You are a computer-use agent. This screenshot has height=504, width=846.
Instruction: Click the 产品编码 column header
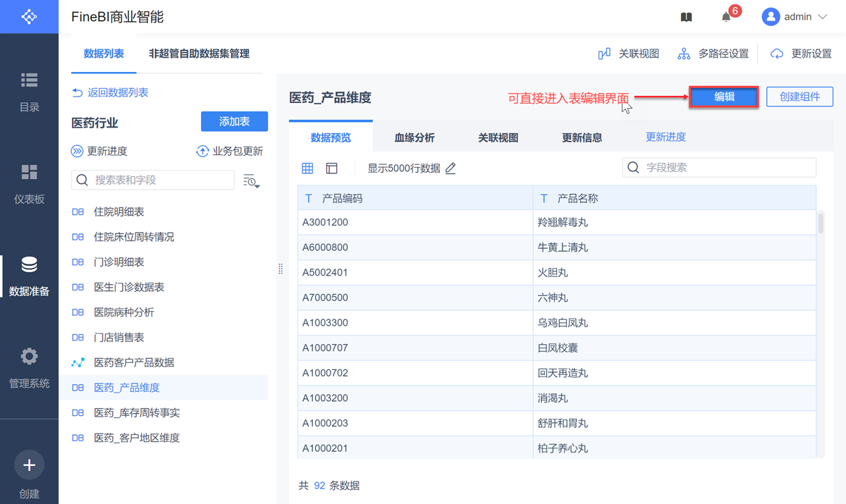point(415,199)
